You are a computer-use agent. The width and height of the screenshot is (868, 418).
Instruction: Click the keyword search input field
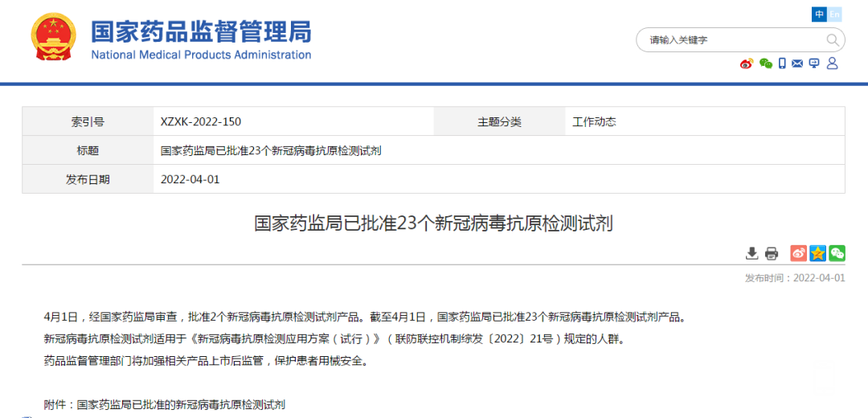pos(731,40)
